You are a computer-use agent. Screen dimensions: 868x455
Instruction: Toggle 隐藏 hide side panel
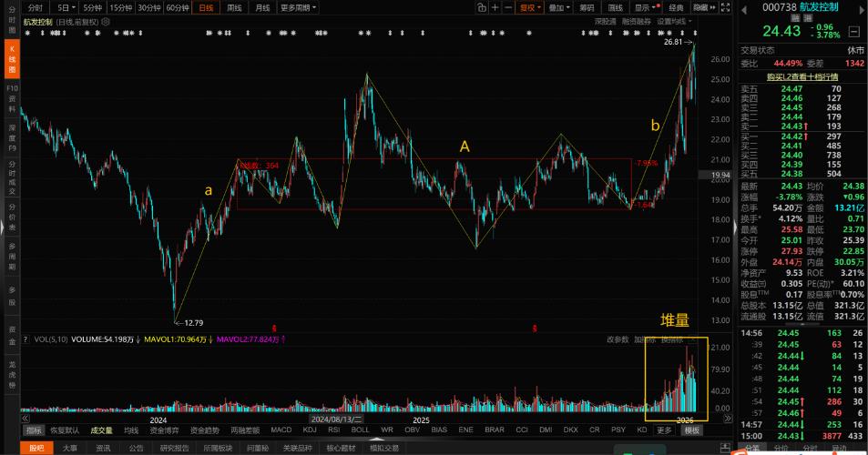[705, 8]
